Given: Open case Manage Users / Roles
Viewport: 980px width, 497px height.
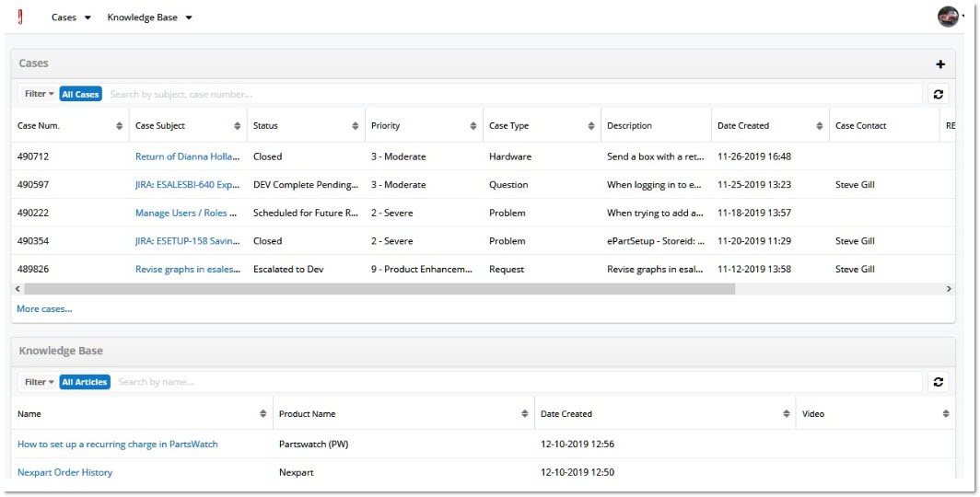Looking at the screenshot, I should point(181,213).
